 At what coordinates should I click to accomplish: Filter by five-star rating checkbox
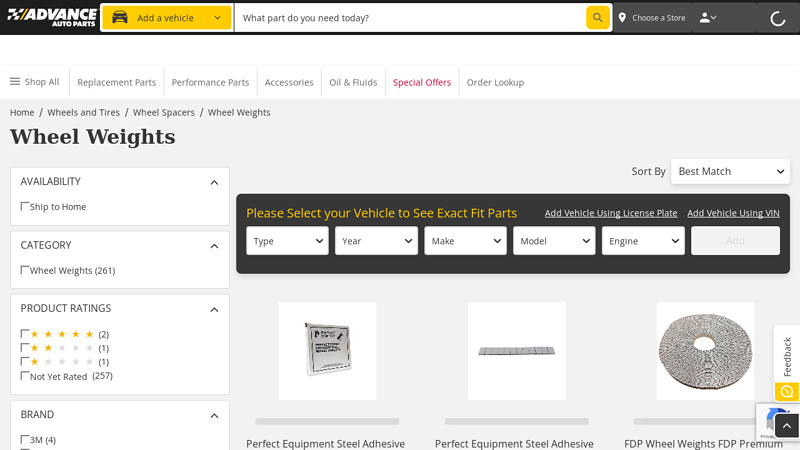[24, 334]
